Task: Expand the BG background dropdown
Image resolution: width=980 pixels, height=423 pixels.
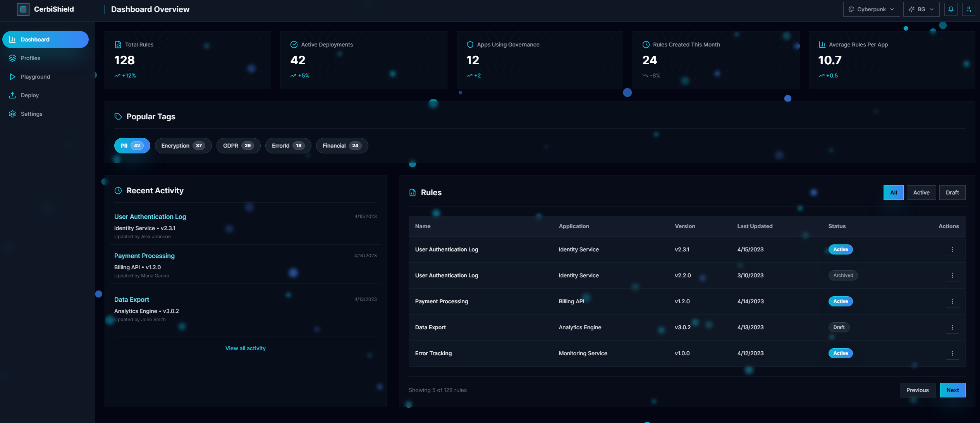Action: coord(921,9)
